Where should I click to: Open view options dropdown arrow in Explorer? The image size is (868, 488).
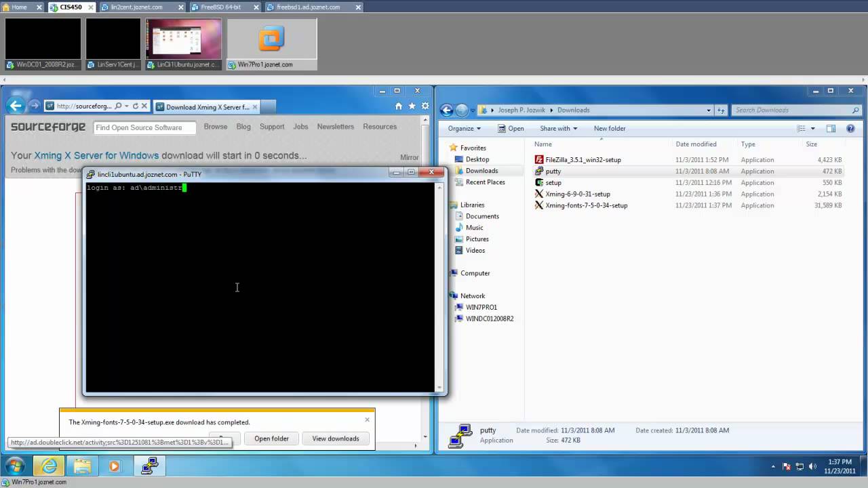pos(813,129)
